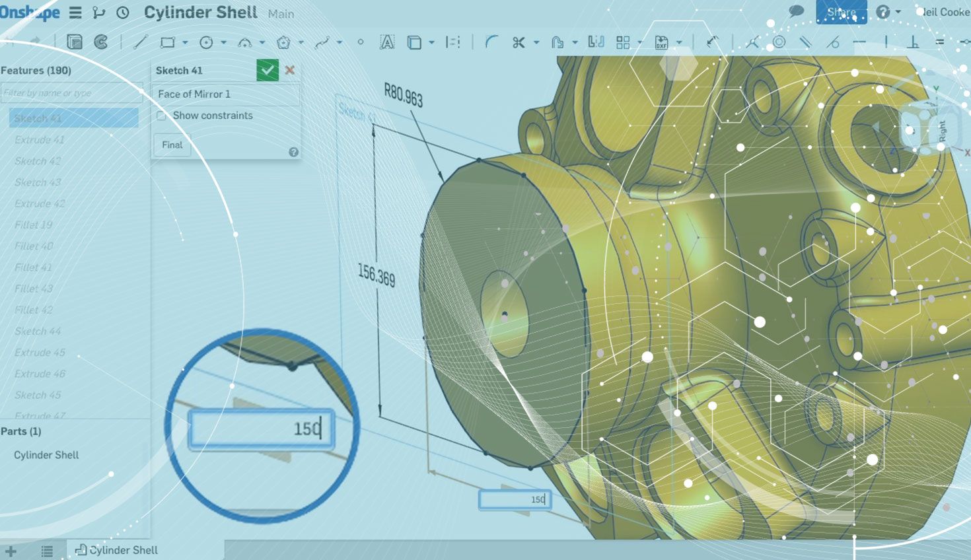Click the Dimension tool icon
The image size is (971, 560).
tap(712, 42)
